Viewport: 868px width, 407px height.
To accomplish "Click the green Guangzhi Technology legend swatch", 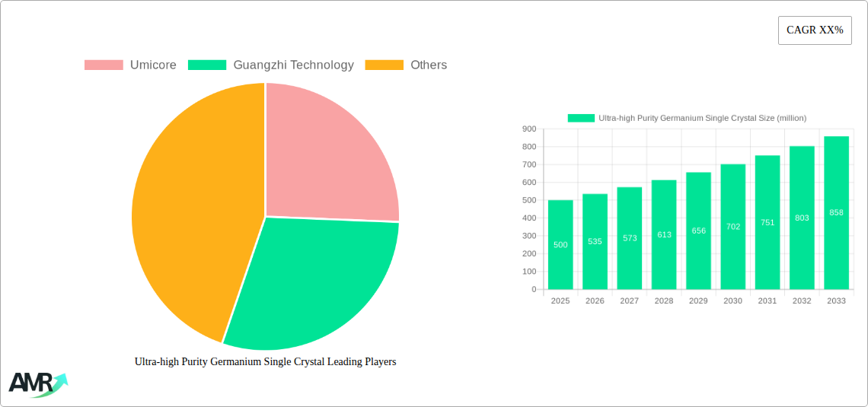I will tap(207, 65).
